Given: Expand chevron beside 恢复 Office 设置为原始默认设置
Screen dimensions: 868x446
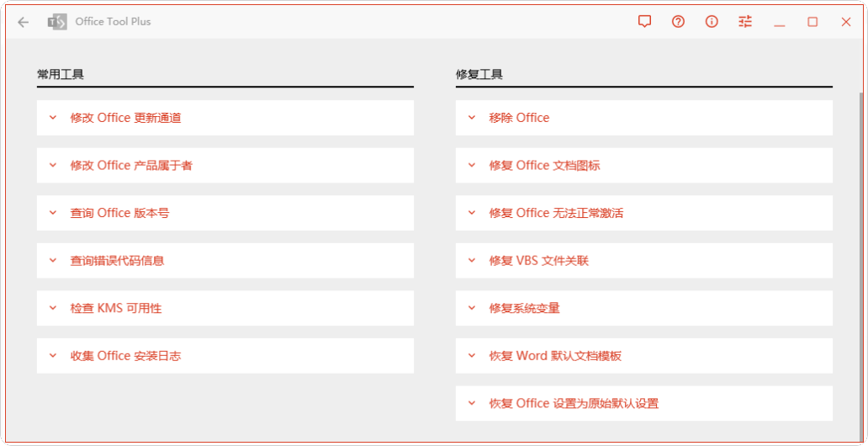Looking at the screenshot, I should [x=472, y=403].
